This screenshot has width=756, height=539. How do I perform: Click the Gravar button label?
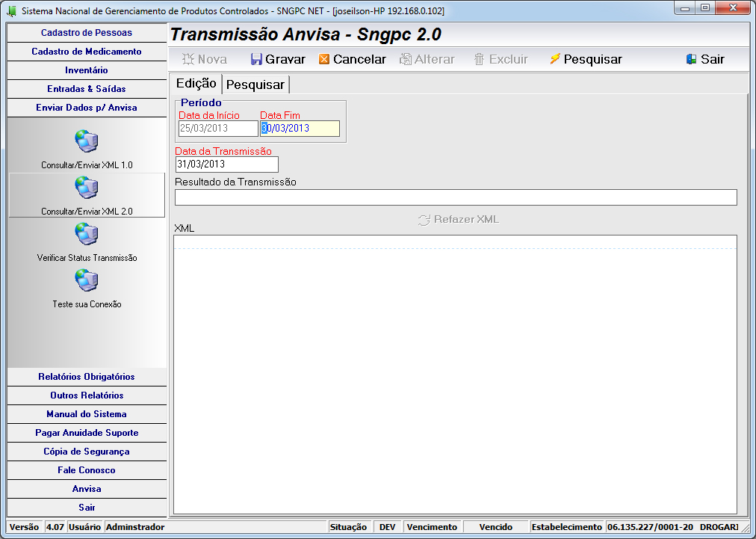tap(285, 59)
